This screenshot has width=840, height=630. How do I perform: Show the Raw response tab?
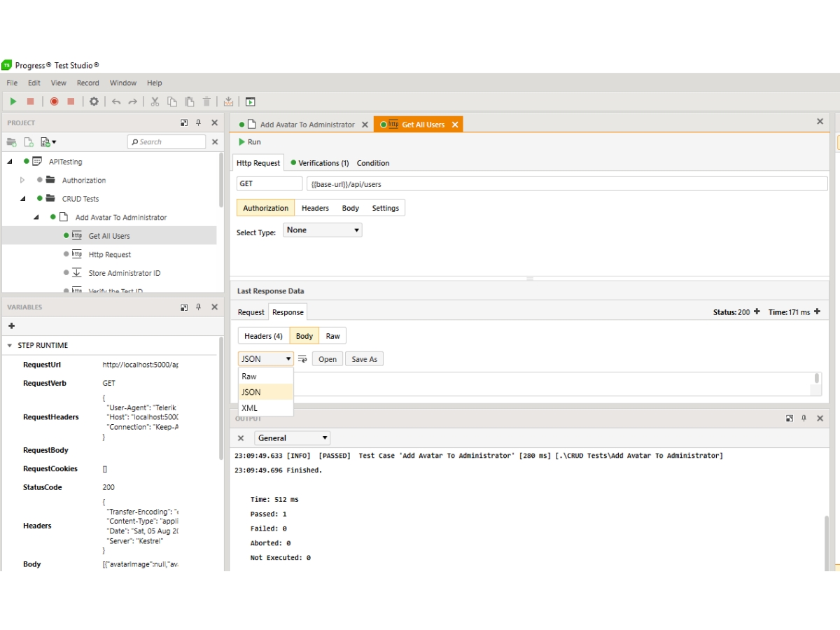(333, 336)
